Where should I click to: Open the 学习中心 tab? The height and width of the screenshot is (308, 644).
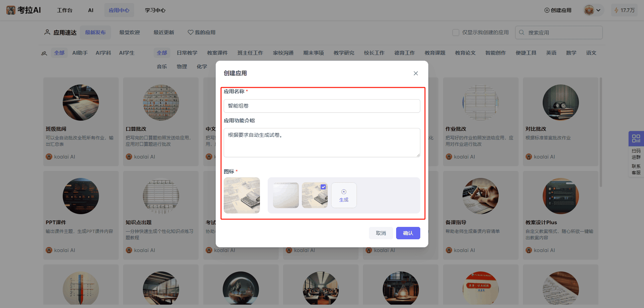(x=155, y=10)
